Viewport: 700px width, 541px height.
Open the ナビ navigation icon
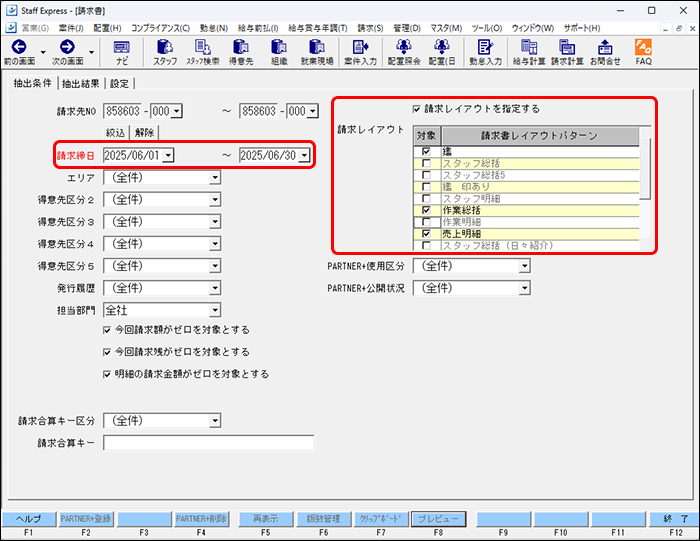click(x=121, y=52)
